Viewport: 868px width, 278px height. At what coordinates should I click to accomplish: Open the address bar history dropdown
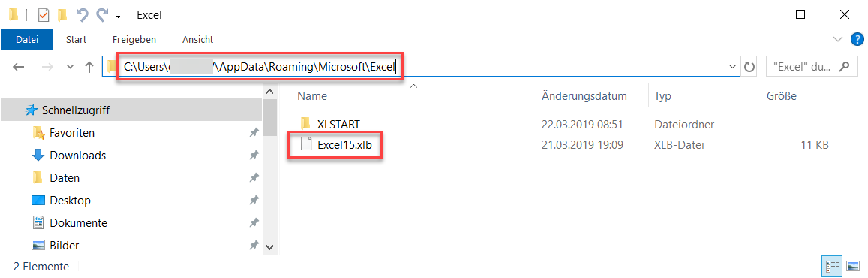click(x=733, y=67)
